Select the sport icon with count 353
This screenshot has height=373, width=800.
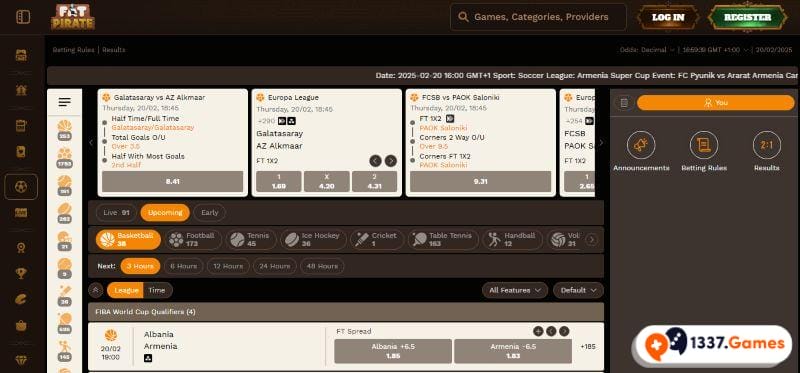coord(65,130)
